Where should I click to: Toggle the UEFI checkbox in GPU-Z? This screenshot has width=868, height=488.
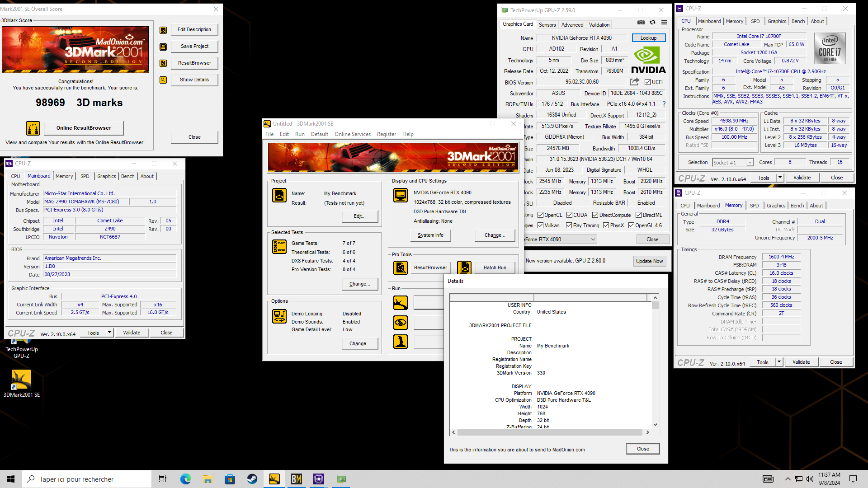(648, 82)
